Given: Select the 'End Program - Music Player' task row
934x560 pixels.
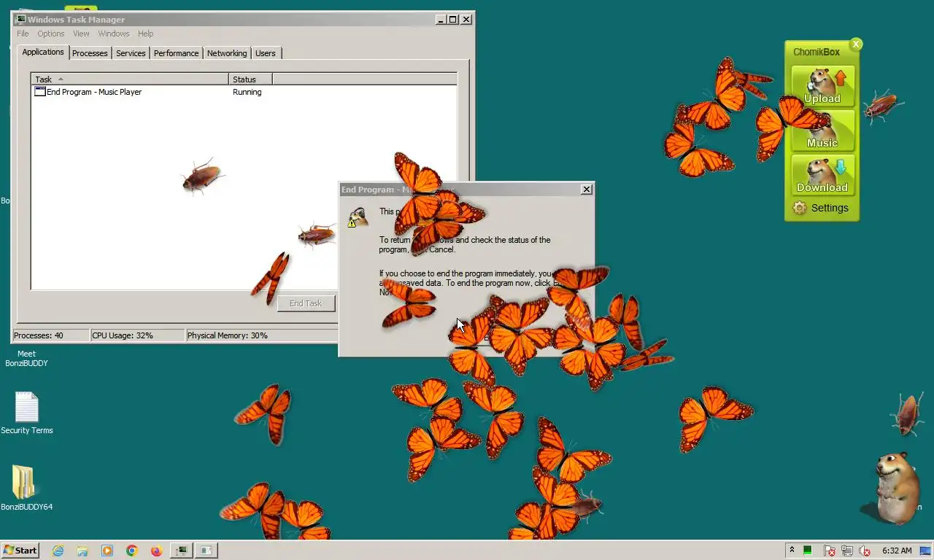Looking at the screenshot, I should [244, 92].
